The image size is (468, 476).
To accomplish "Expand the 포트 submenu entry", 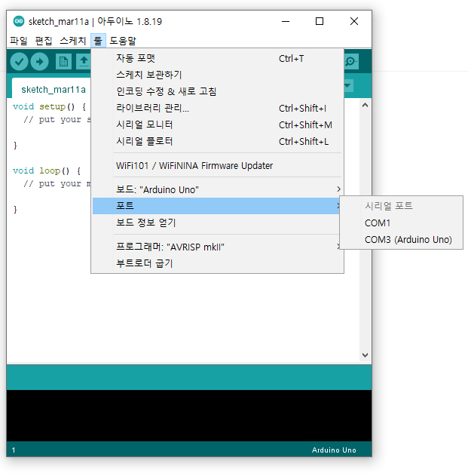I will click(216, 206).
